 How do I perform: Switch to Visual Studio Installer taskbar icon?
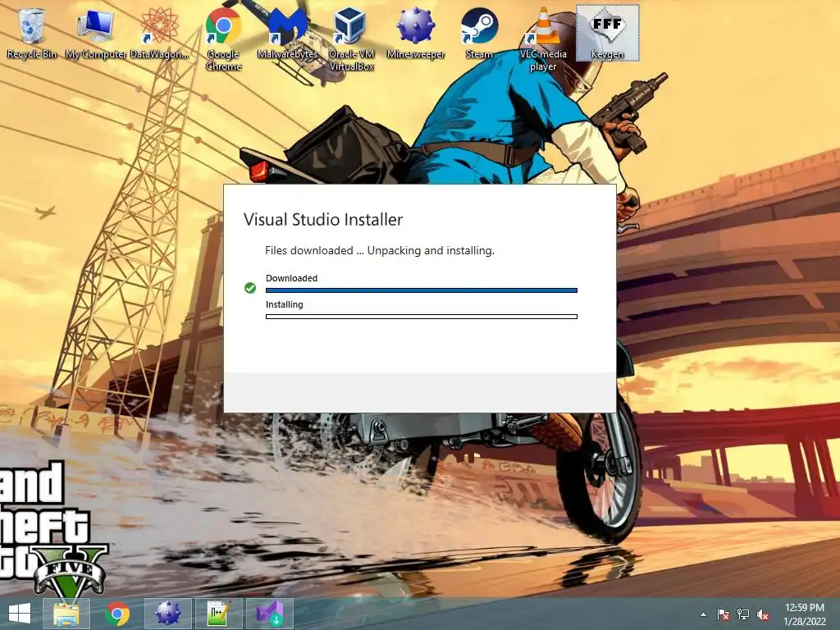tap(269, 614)
